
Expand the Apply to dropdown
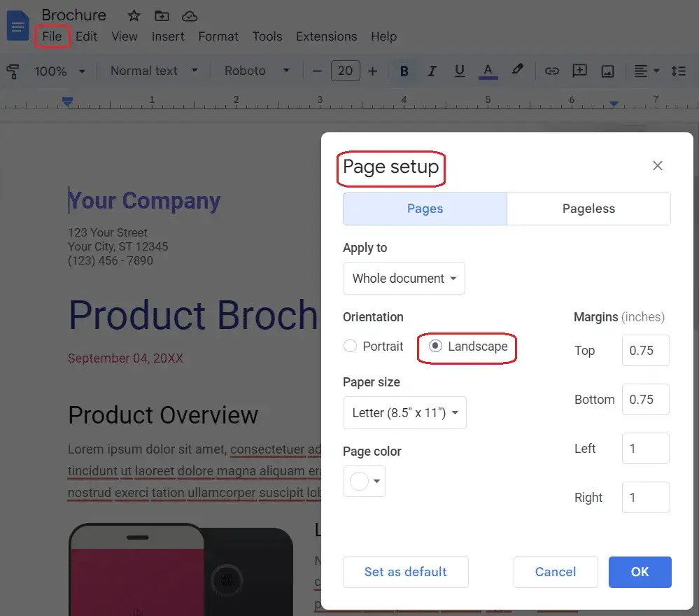[x=404, y=279]
